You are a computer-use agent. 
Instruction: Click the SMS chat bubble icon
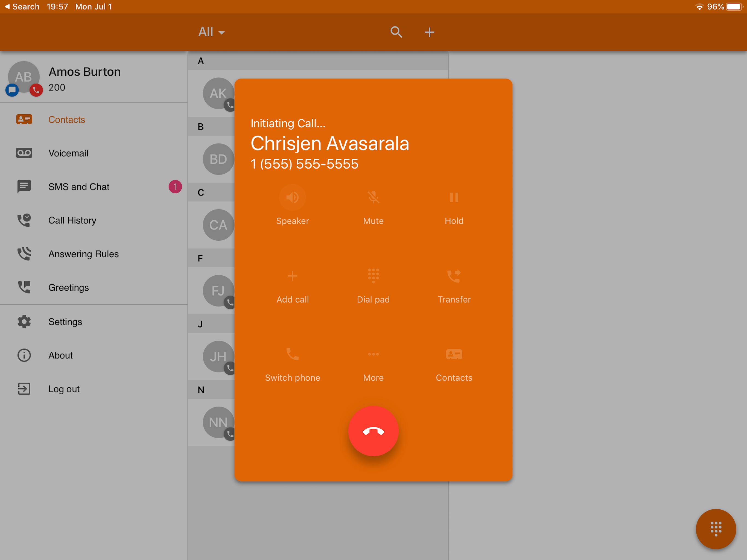pyautogui.click(x=24, y=186)
